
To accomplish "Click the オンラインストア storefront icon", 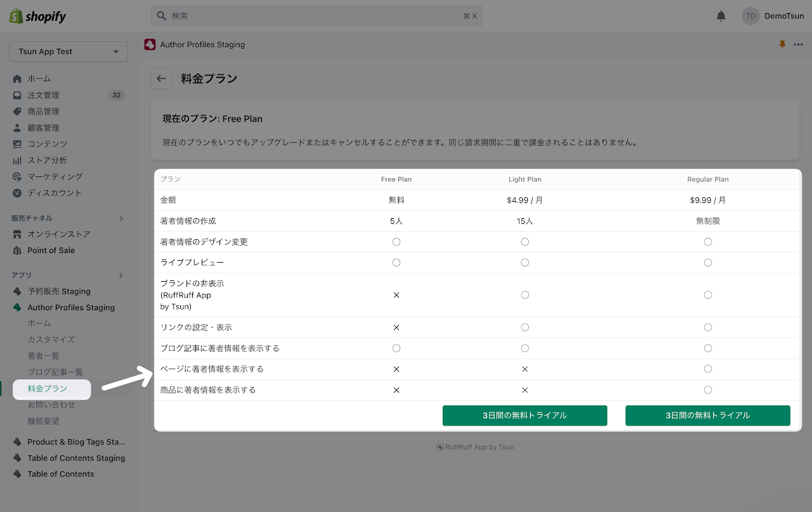I will pos(17,234).
